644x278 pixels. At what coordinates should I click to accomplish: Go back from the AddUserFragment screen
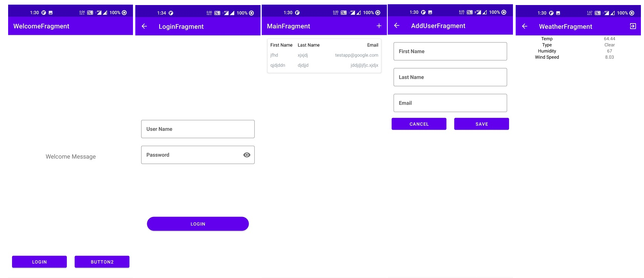click(x=397, y=25)
